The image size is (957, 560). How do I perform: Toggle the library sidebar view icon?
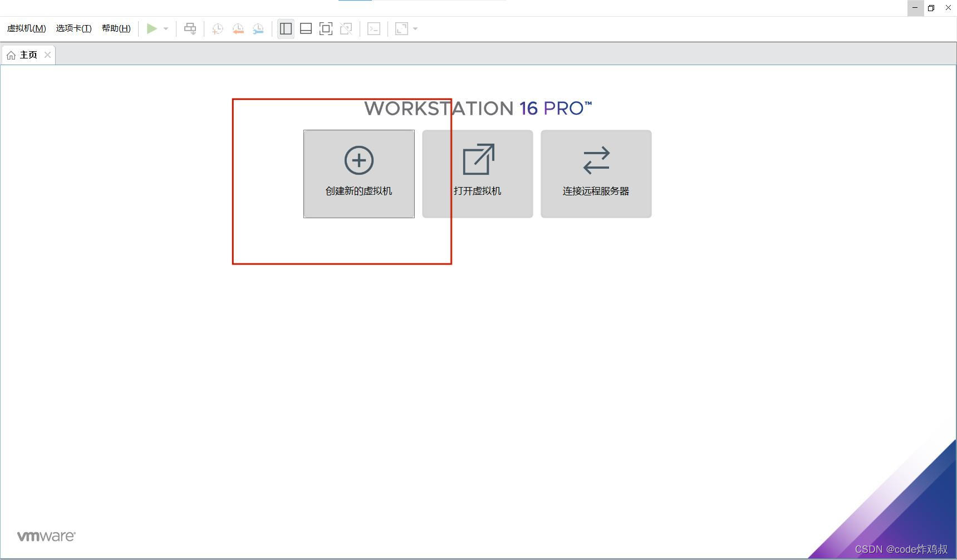coord(286,28)
